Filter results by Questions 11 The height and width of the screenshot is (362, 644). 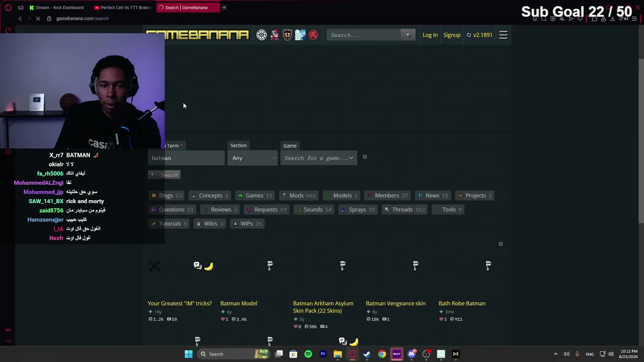tap(173, 210)
